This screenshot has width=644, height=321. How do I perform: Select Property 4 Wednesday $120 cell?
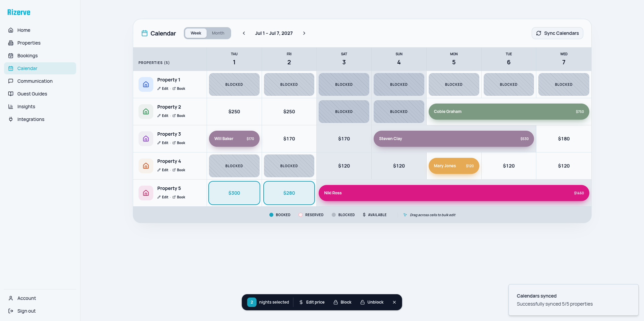coord(564,166)
